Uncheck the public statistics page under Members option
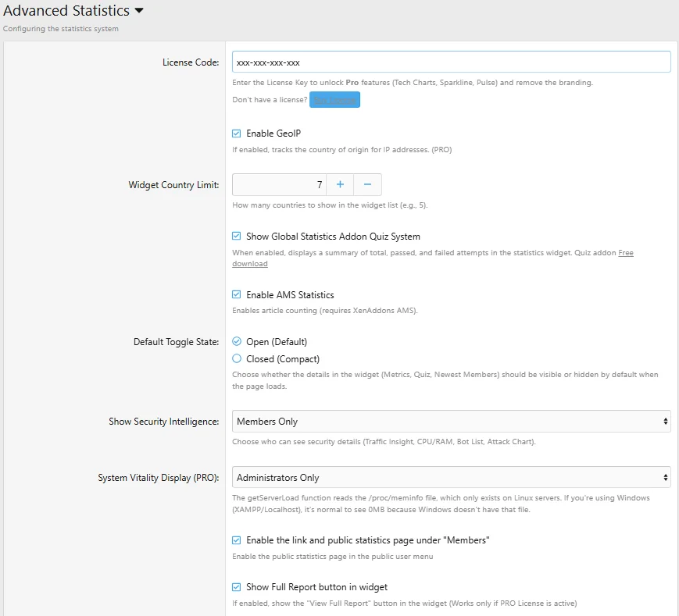679x616 pixels. tap(237, 540)
